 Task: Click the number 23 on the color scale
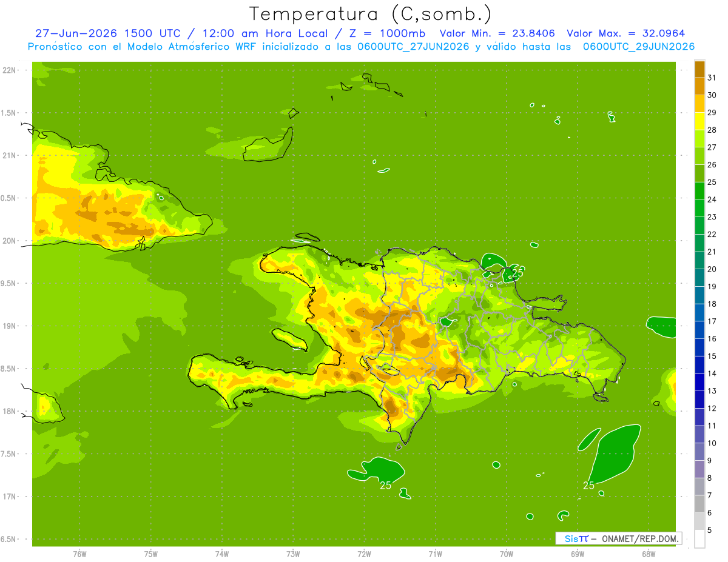pos(712,217)
